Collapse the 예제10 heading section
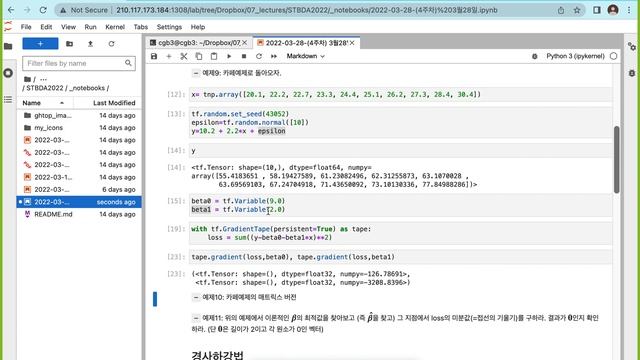Image resolution: width=640 pixels, height=360 pixels. [x=196, y=297]
